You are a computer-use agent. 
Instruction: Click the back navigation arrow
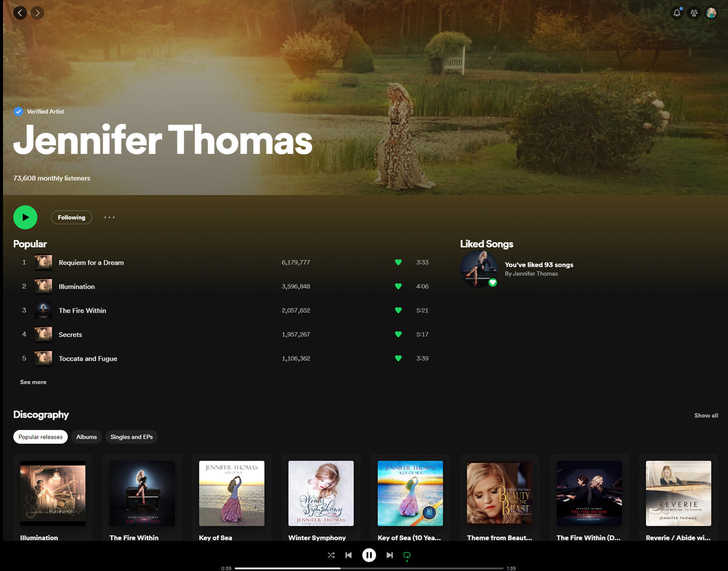coord(20,13)
